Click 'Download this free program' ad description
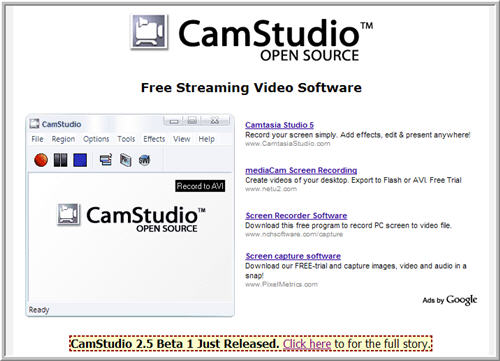 tap(348, 225)
